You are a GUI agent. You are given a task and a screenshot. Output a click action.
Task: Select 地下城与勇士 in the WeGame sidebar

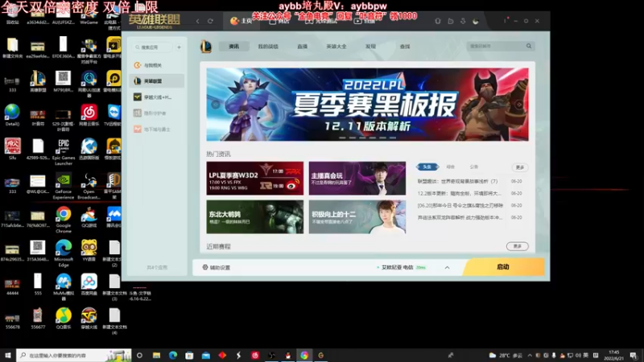coord(157,130)
